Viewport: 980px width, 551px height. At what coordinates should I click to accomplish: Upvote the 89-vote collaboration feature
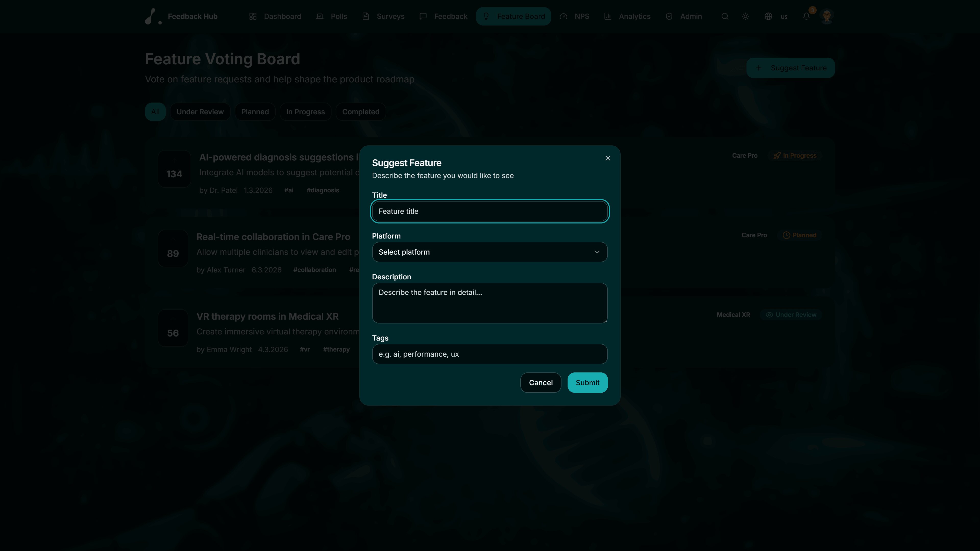coord(173,248)
